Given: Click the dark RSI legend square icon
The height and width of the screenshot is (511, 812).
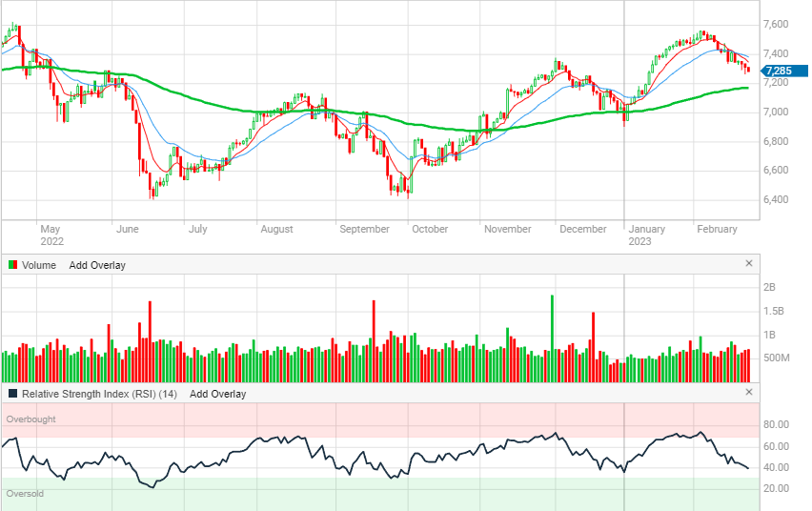Looking at the screenshot, I should click(x=12, y=394).
